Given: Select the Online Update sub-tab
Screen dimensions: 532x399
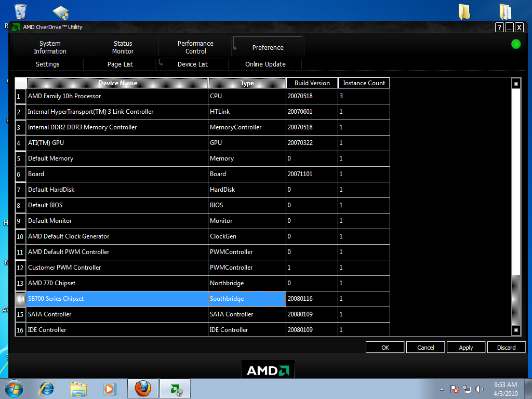Looking at the screenshot, I should (265, 64).
